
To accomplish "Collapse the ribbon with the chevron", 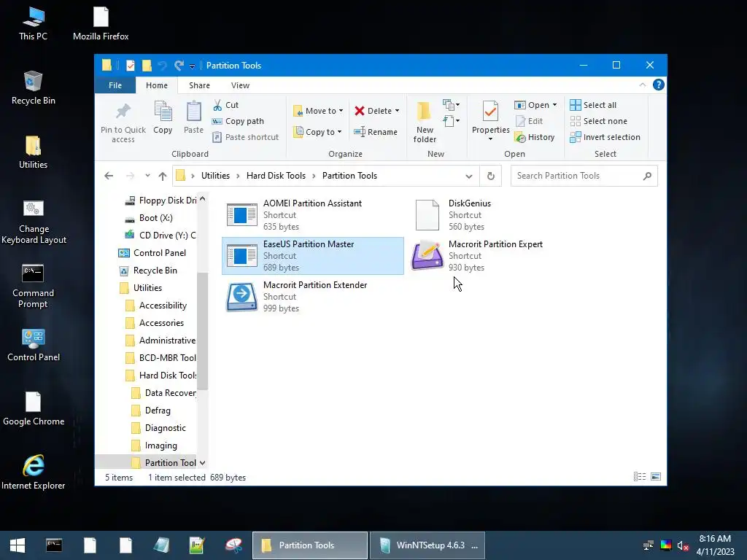I will click(x=643, y=85).
